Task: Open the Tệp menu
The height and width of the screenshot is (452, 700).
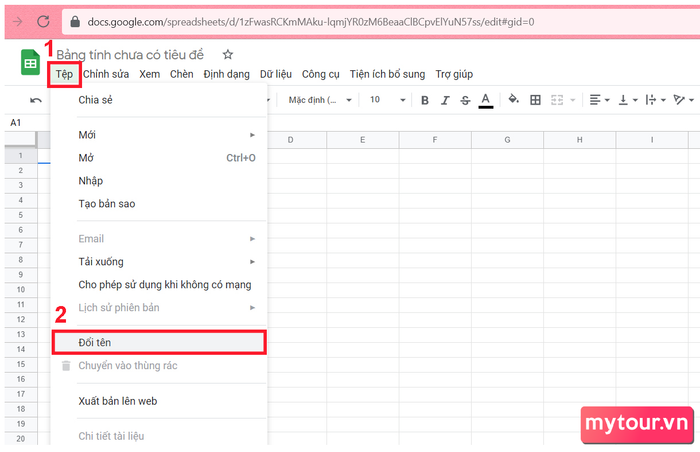Action: [x=64, y=74]
